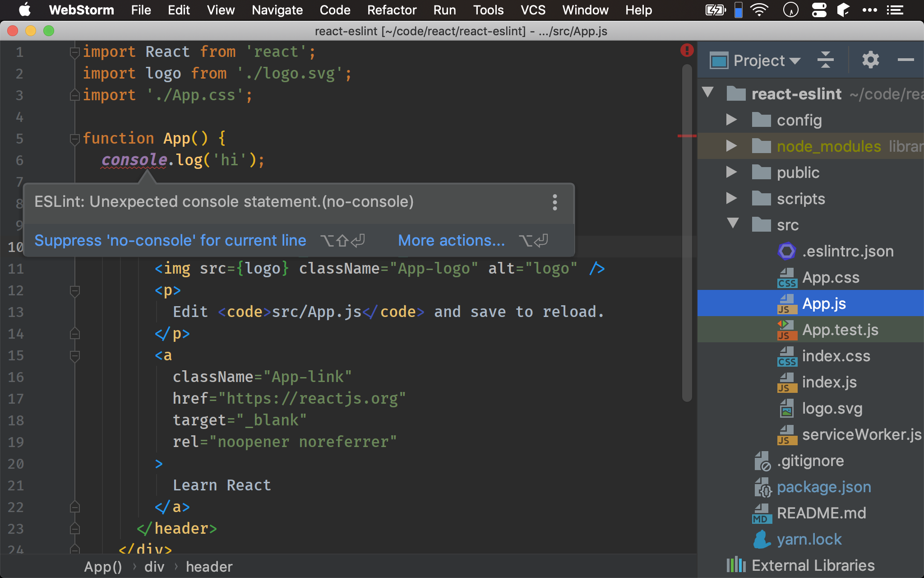Click header in the breadcrumb bar
The height and width of the screenshot is (578, 924).
pos(209,567)
